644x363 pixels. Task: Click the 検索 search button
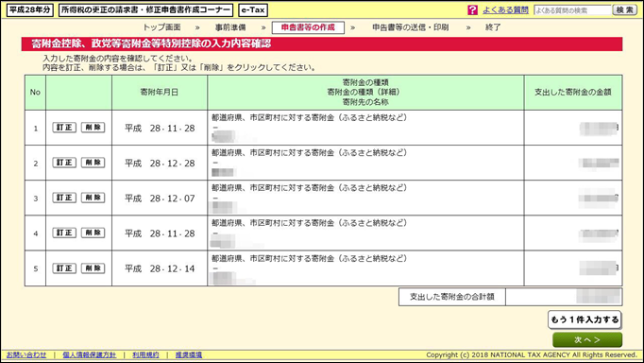point(625,9)
